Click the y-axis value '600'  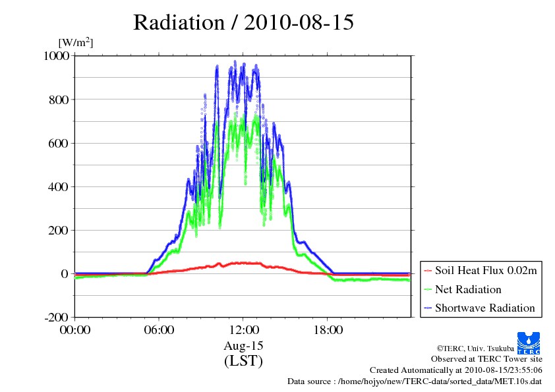[59, 143]
